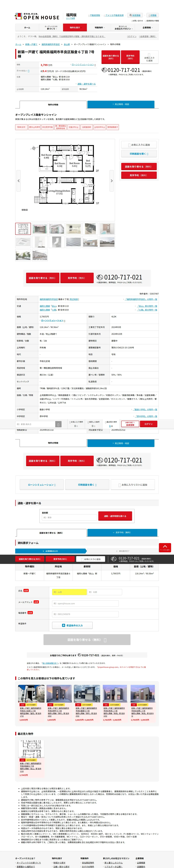Click 通勤・通学時間を調べる red button
Image resolution: width=174 pixels, height=868 pixels.
[115, 516]
